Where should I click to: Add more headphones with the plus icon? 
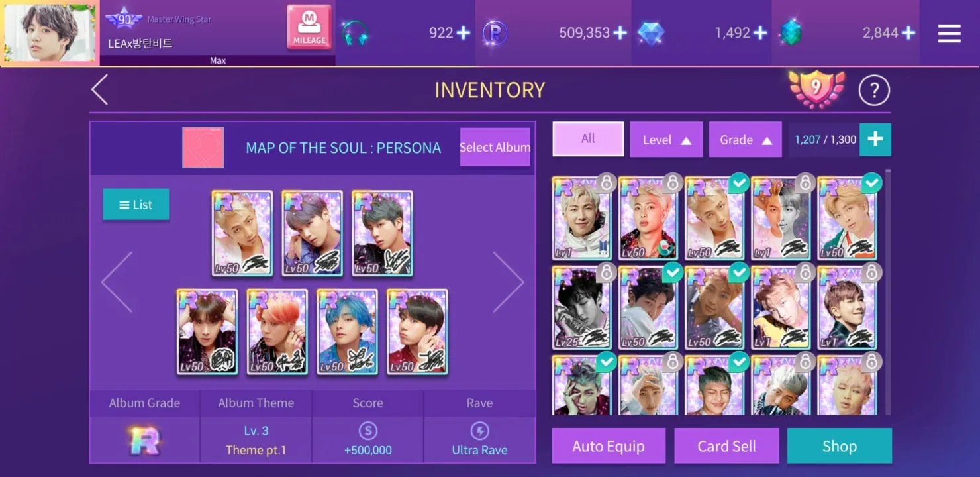[x=463, y=32]
